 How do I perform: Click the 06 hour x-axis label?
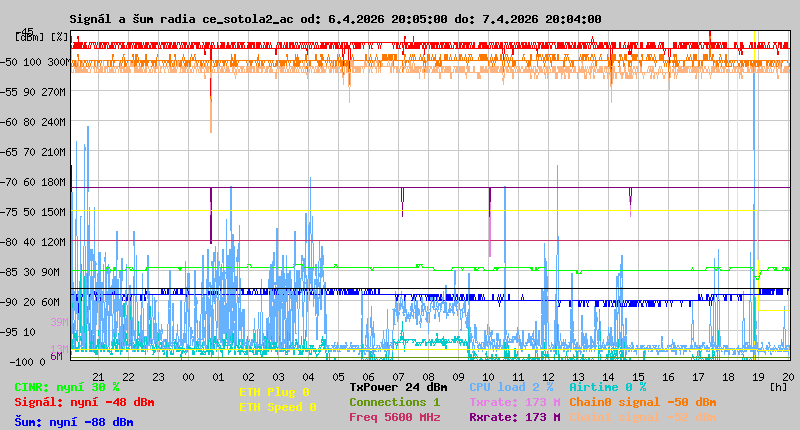point(368,377)
